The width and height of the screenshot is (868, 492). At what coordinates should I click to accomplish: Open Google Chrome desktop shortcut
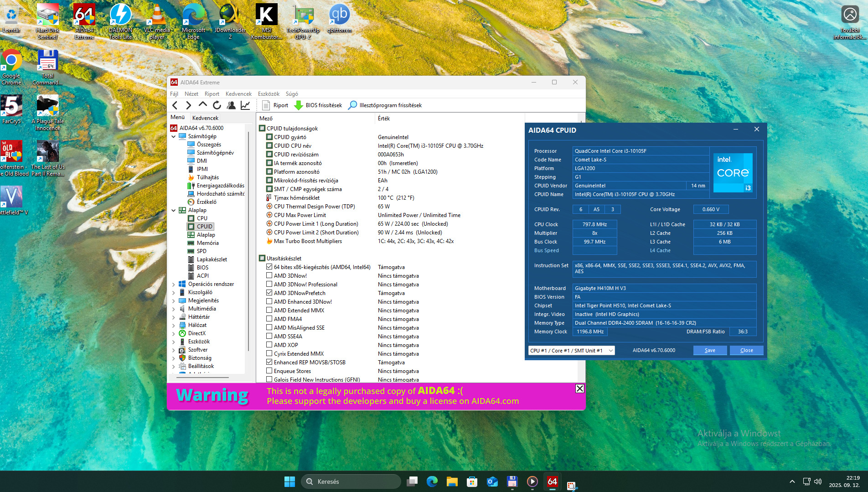pyautogui.click(x=11, y=67)
